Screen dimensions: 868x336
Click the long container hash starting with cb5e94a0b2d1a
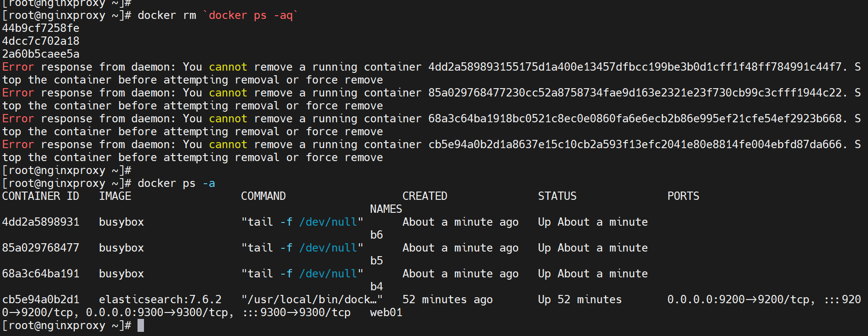point(635,144)
